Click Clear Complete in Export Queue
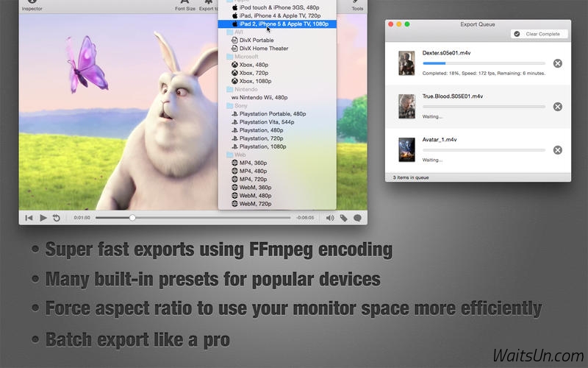588x368 pixels. click(x=539, y=34)
